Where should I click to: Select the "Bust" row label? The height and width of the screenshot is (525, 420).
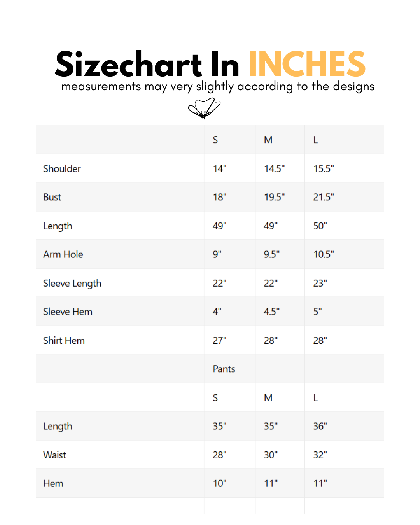[52, 197]
